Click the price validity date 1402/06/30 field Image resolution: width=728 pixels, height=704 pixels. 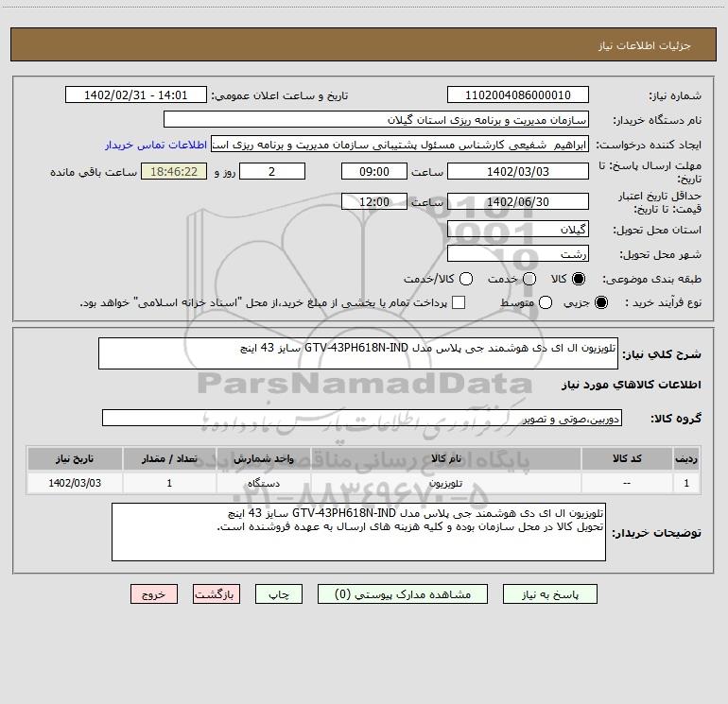pos(518,202)
